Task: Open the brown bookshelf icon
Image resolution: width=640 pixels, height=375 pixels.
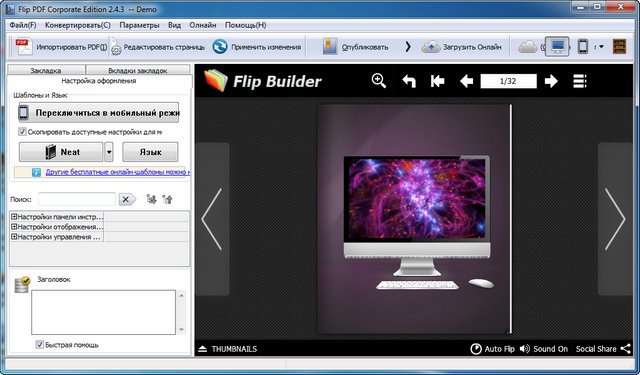Action: coord(620,47)
